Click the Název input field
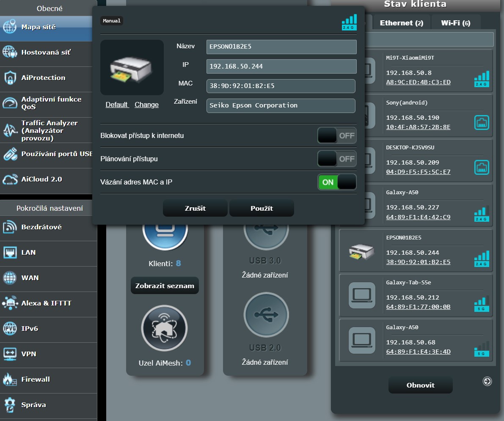Viewport: 504px width, 421px height. 281,47
